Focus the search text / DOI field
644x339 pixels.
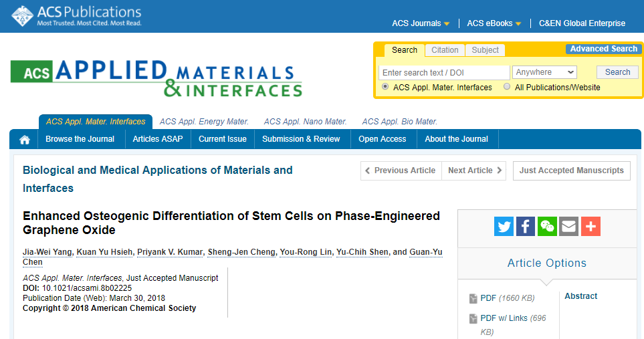444,73
